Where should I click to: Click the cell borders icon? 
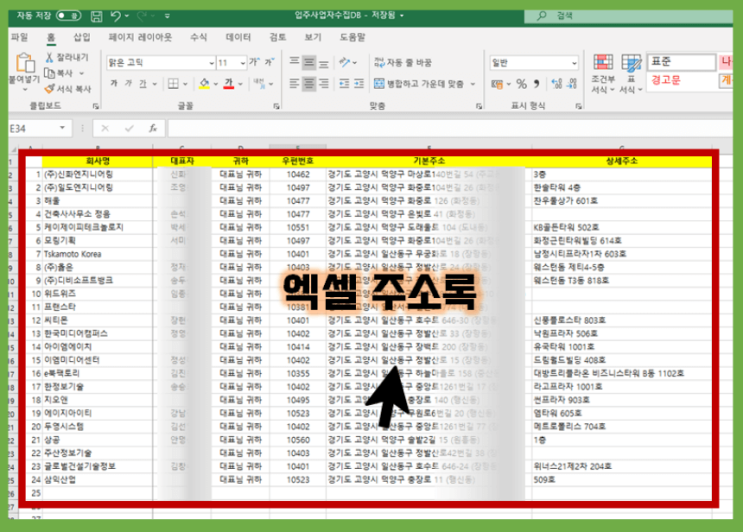(x=173, y=84)
